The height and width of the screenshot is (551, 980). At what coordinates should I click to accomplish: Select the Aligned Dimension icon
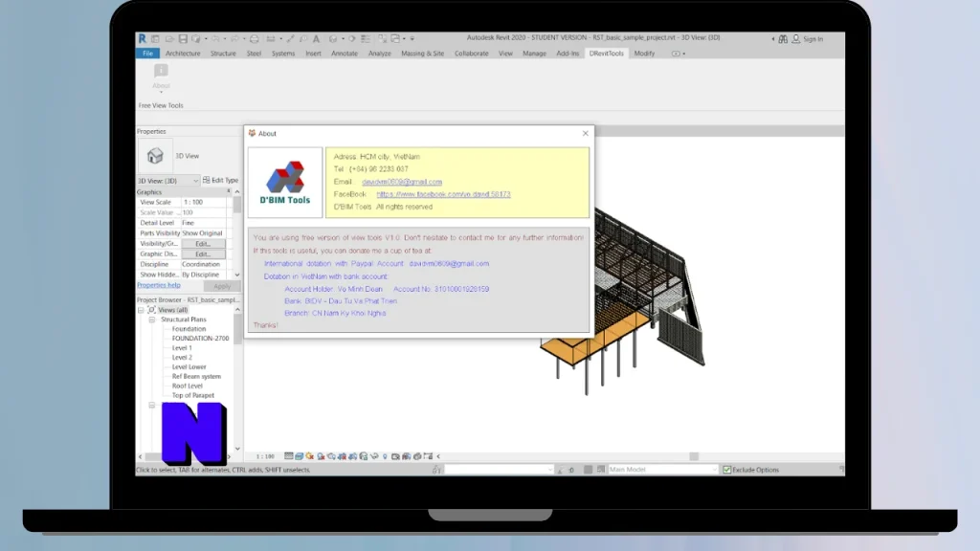pyautogui.click(x=289, y=38)
